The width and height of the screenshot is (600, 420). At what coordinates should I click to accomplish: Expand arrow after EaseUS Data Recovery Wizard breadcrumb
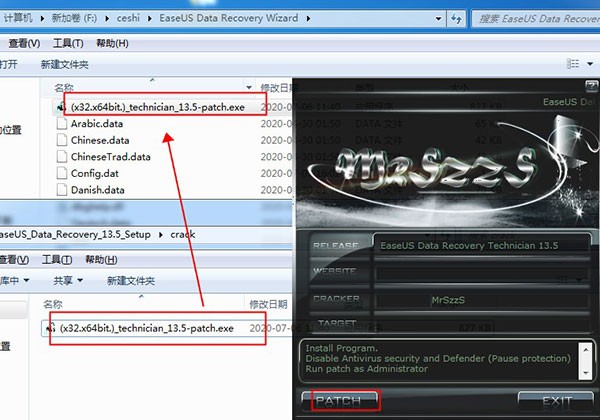(308, 18)
